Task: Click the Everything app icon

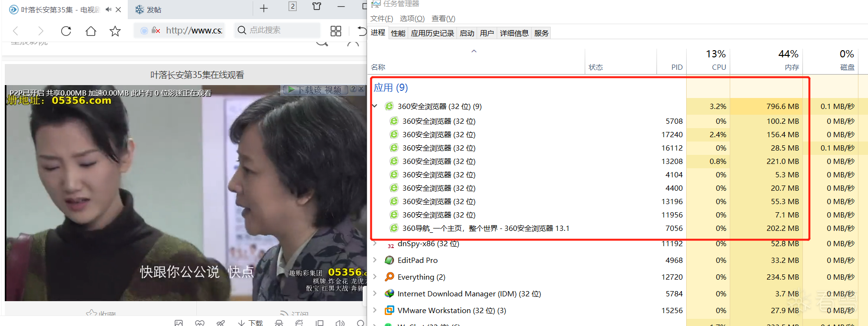Action: [389, 277]
